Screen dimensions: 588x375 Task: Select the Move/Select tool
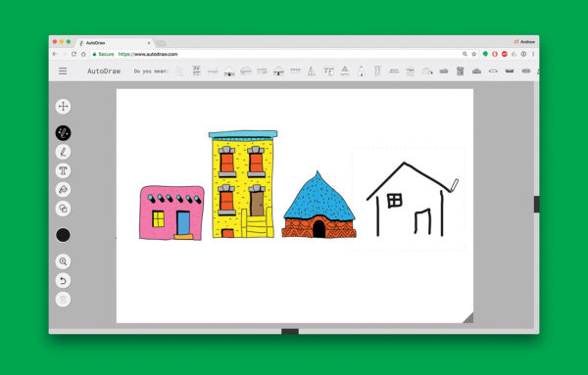[x=63, y=107]
